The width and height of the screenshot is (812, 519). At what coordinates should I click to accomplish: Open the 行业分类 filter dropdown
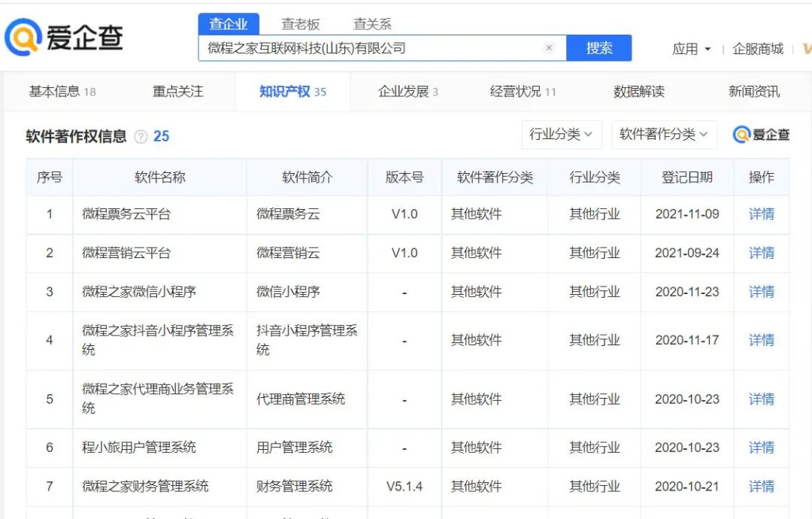pos(561,135)
